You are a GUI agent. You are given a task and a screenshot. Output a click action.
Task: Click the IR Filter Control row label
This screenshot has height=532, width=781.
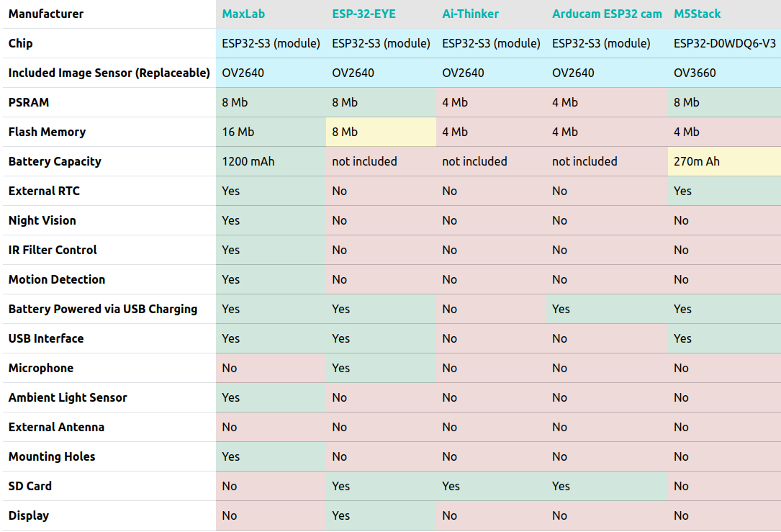click(x=53, y=250)
